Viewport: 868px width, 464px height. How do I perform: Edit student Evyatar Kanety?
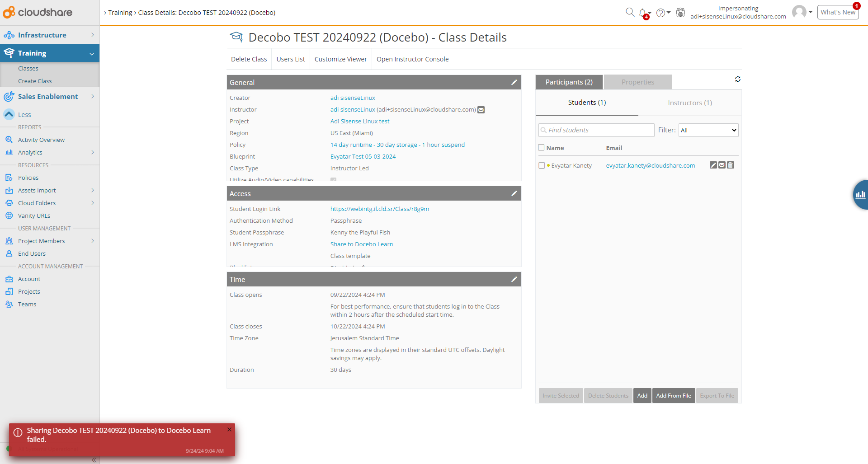click(x=713, y=165)
